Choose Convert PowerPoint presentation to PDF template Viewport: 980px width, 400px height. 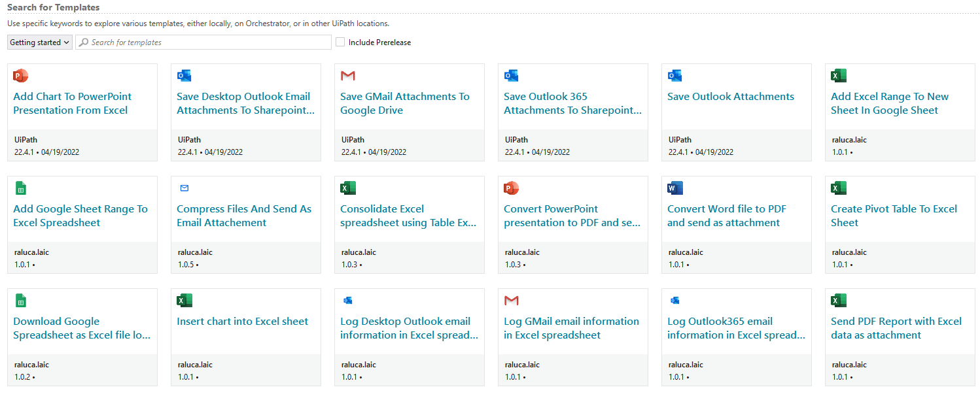pyautogui.click(x=572, y=216)
